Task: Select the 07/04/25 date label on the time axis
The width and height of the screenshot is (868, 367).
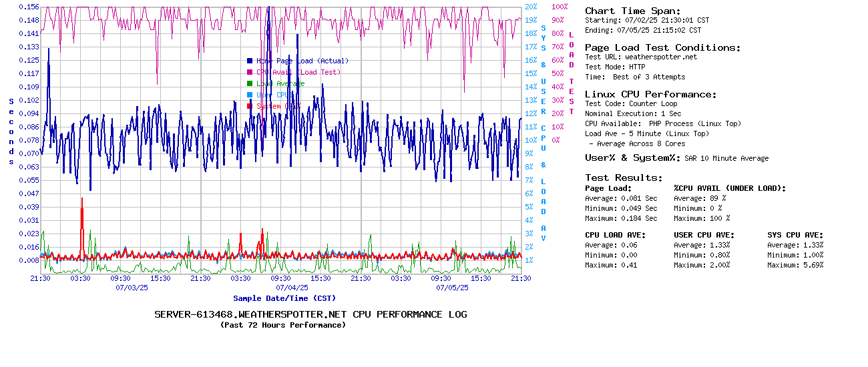Action: coord(292,288)
